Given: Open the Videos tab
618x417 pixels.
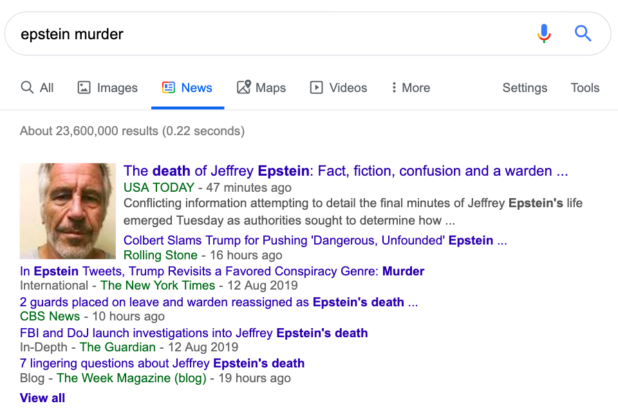Looking at the screenshot, I should point(338,87).
